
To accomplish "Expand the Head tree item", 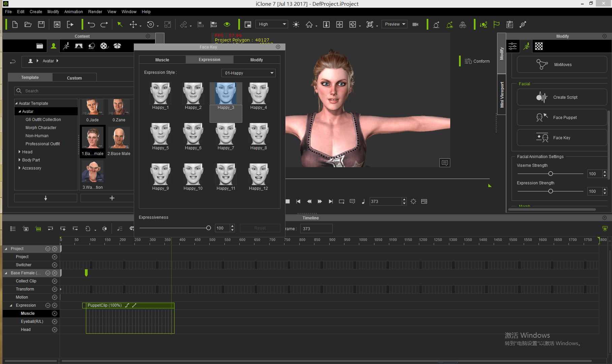I will point(20,152).
